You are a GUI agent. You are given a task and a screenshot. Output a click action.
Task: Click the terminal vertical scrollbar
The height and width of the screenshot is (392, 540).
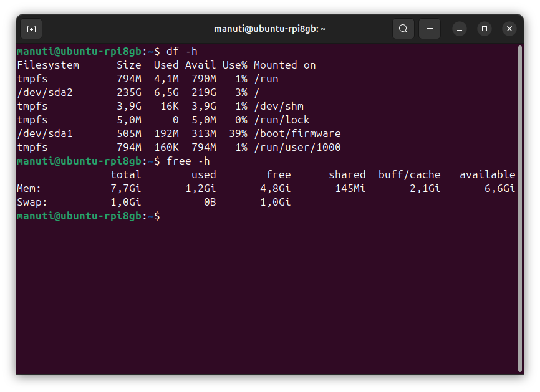point(520,209)
